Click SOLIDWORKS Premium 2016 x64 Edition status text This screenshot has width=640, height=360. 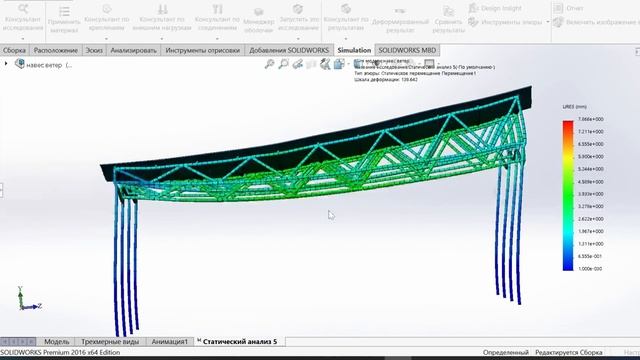point(60,352)
